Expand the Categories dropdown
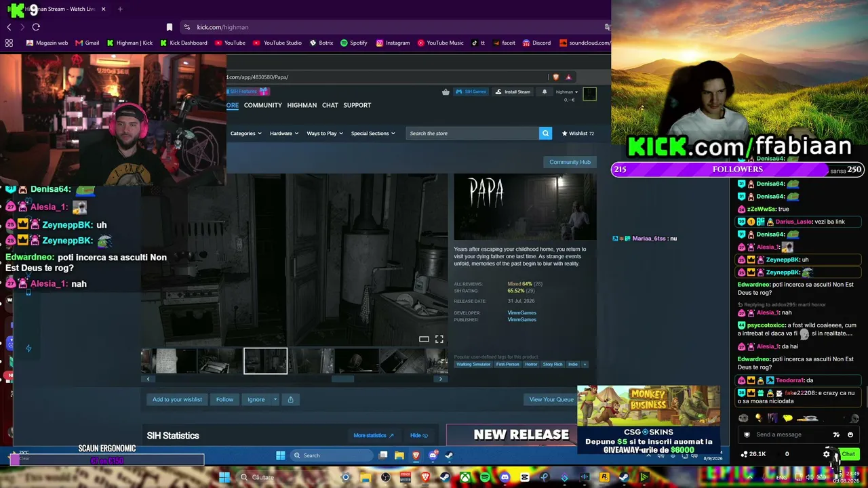Screen dimensions: 868x488 click(x=245, y=134)
